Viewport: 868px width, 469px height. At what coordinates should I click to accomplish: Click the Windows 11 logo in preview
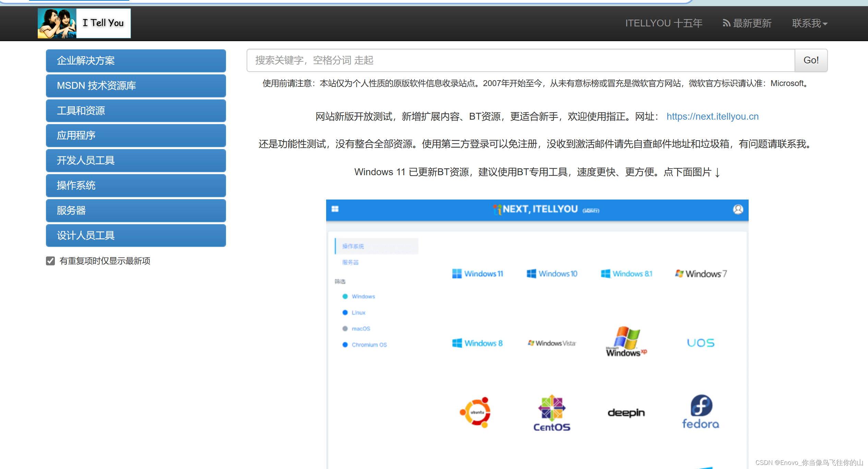tap(477, 274)
